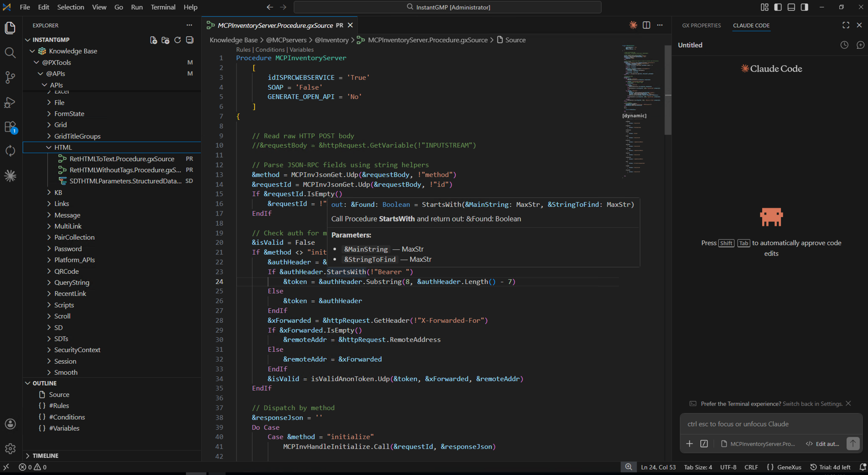This screenshot has width=868, height=475.
Task: Toggle the secondary side bar layout control
Action: pos(804,7)
